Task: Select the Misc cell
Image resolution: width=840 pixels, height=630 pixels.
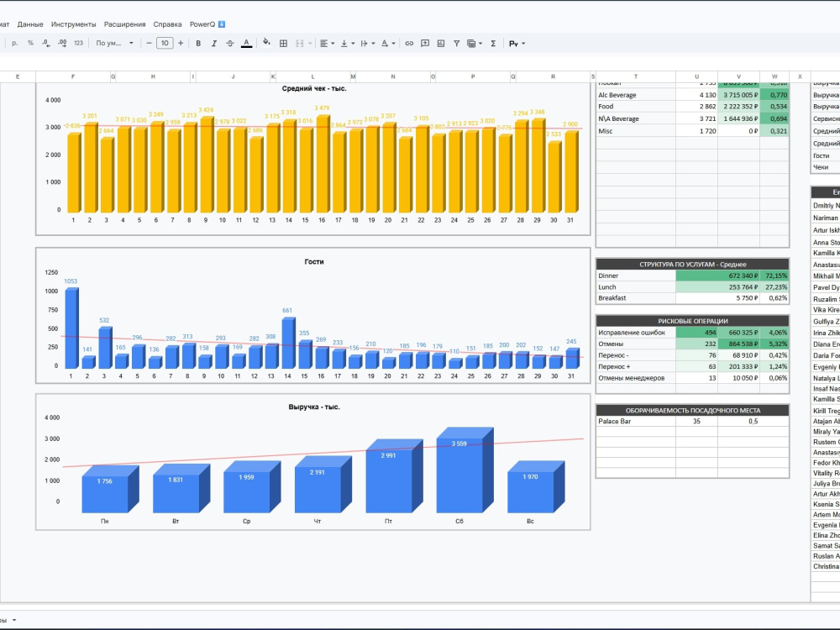Action: click(635, 131)
